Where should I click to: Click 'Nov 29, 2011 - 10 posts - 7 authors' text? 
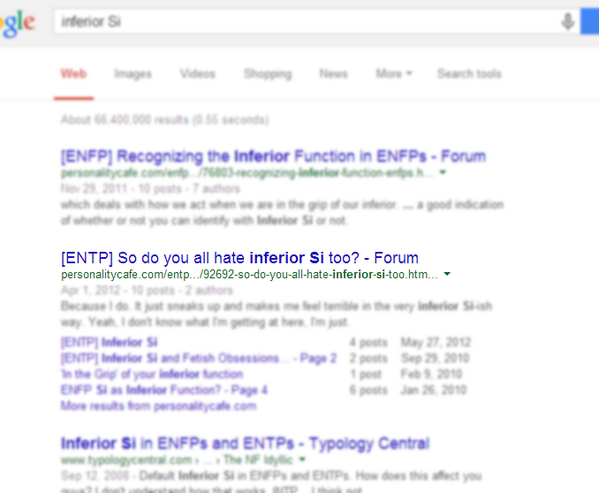(150, 188)
